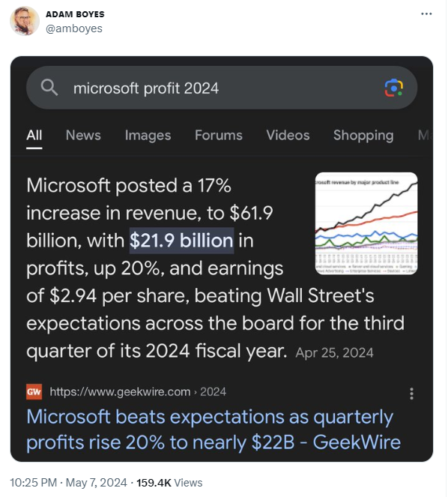Click the search field with microsoft profit 2024
This screenshot has width=448, height=497.
click(x=222, y=88)
